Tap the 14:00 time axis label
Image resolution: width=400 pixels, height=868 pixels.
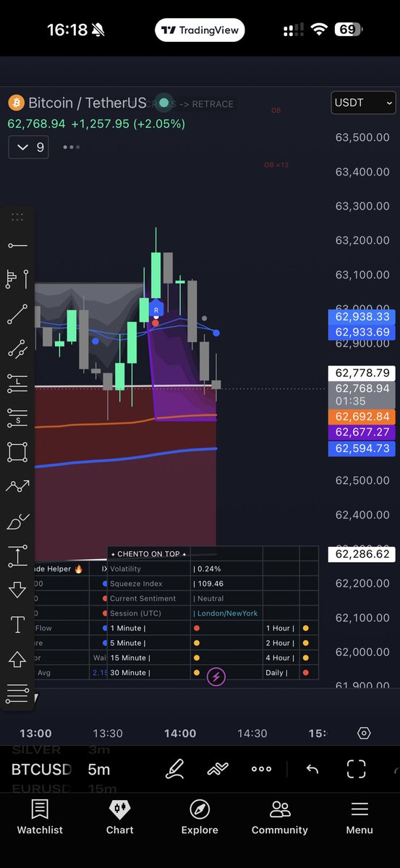(x=180, y=733)
